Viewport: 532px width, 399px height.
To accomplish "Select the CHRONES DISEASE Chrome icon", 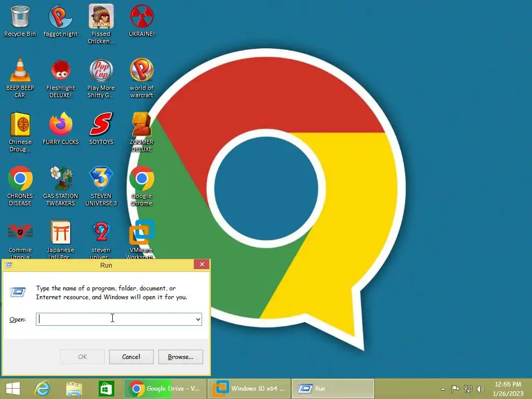I will [x=20, y=186].
